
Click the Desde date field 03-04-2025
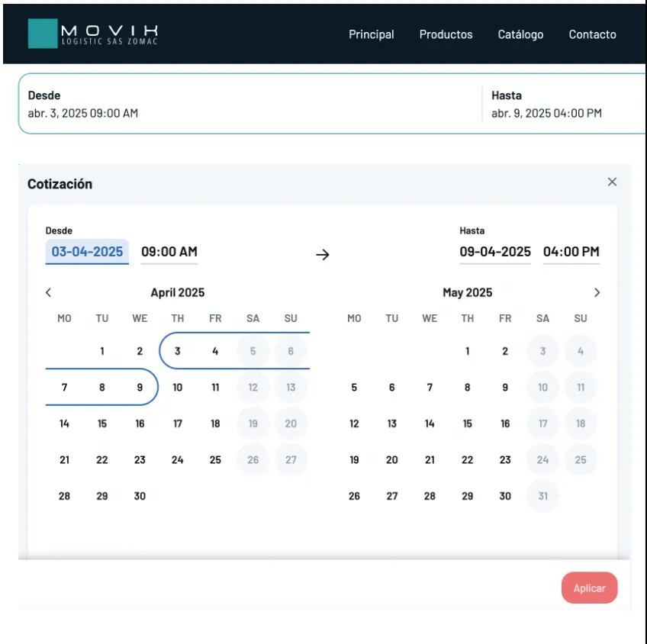pos(87,252)
